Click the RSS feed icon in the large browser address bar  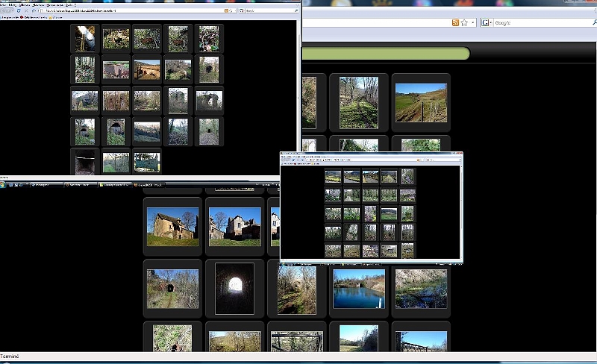click(x=455, y=23)
